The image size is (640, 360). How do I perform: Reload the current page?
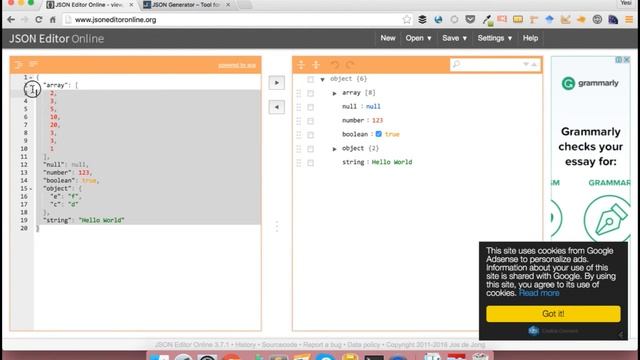(x=38, y=20)
